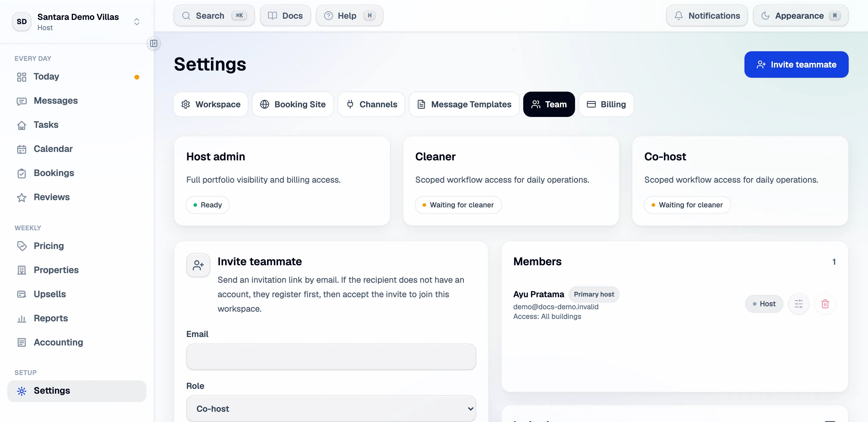Open Messages in the sidebar
Screen dimensions: 868x422
[77, 101]
